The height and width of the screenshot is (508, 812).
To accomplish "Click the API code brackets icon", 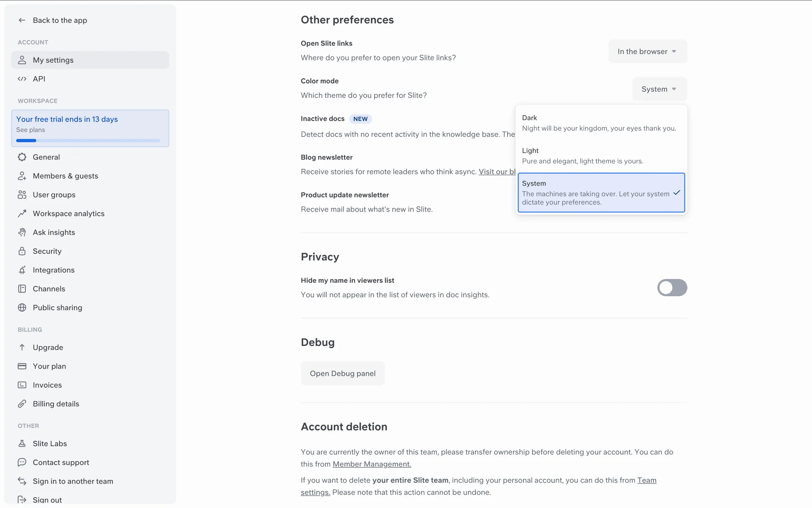I will (x=22, y=79).
